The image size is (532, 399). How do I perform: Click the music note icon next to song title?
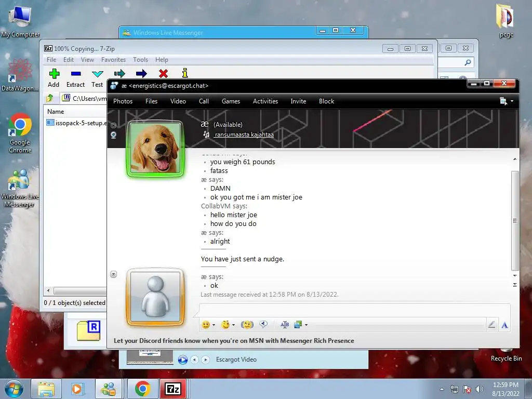pyautogui.click(x=206, y=135)
